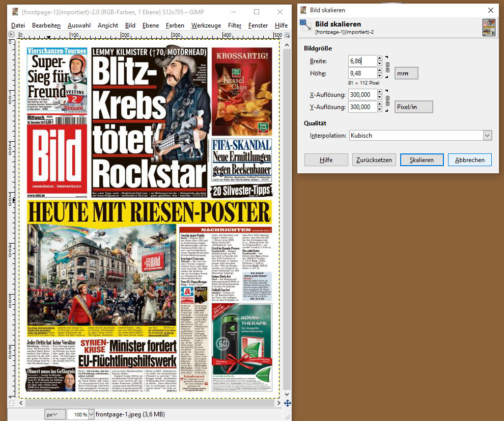This screenshot has width=504, height=421.
Task: Open the Interpolation Kubisch dropdown
Action: (421, 136)
